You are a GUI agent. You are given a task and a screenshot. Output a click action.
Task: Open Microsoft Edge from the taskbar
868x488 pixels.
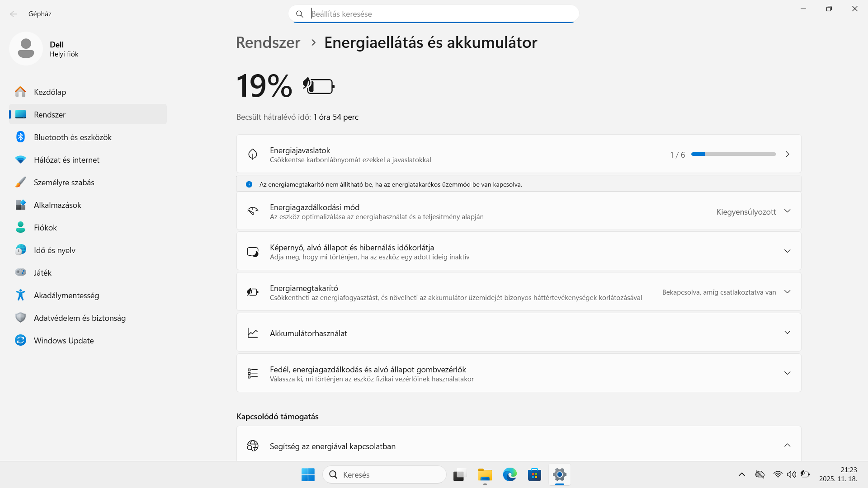tap(509, 474)
